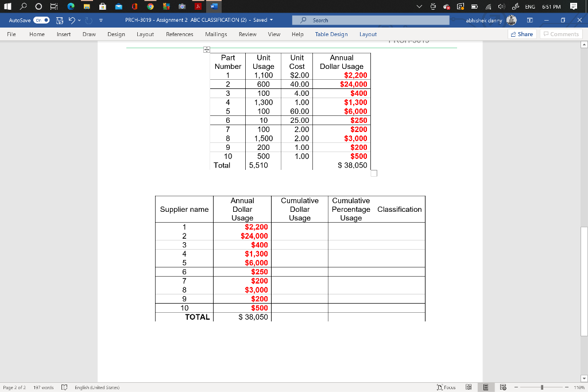Click English (United States) language indicator

[x=97, y=387]
